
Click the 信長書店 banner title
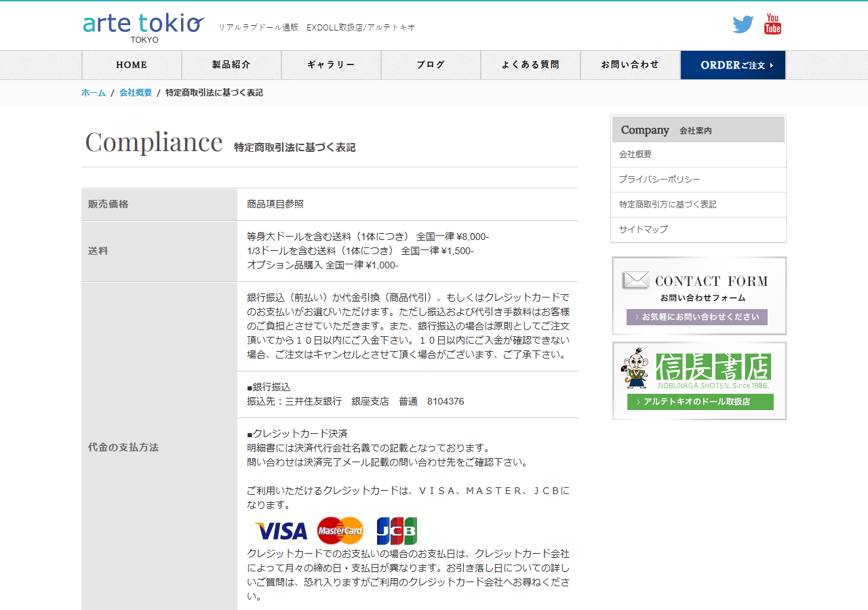tap(713, 367)
